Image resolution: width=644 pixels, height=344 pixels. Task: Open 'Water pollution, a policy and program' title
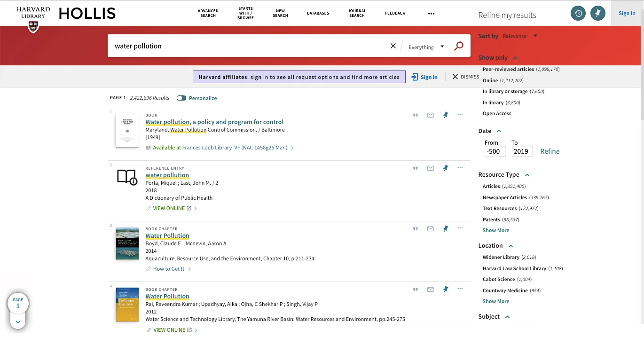(x=214, y=122)
